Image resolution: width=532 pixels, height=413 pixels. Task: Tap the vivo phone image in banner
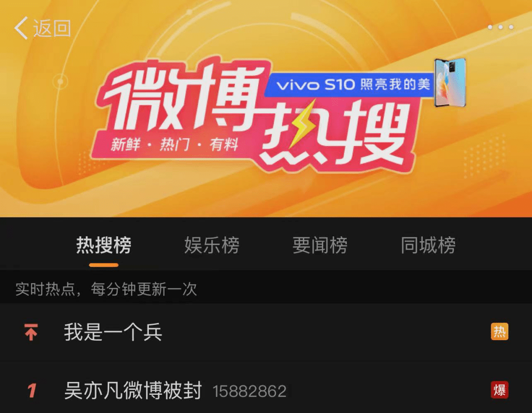point(450,82)
